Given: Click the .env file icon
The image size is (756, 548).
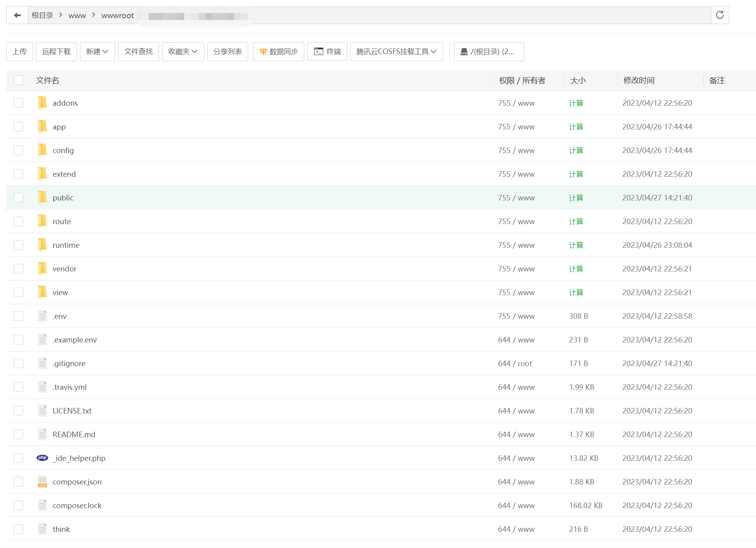Looking at the screenshot, I should coord(42,316).
